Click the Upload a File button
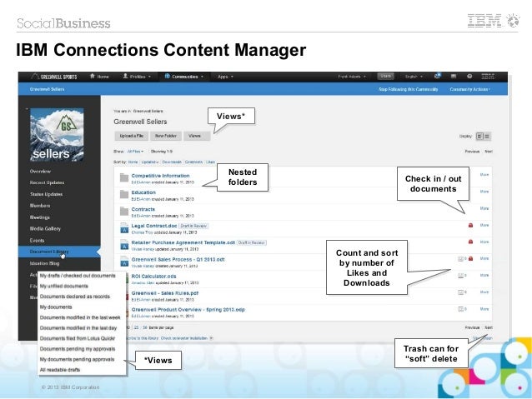Screen dimensions: 532x399 pyautogui.click(x=131, y=136)
